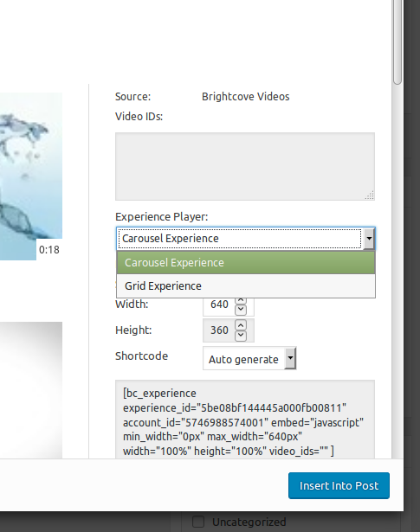The height and width of the screenshot is (532, 420).
Task: Click the Video IDs textarea resize handle
Action: click(370, 195)
